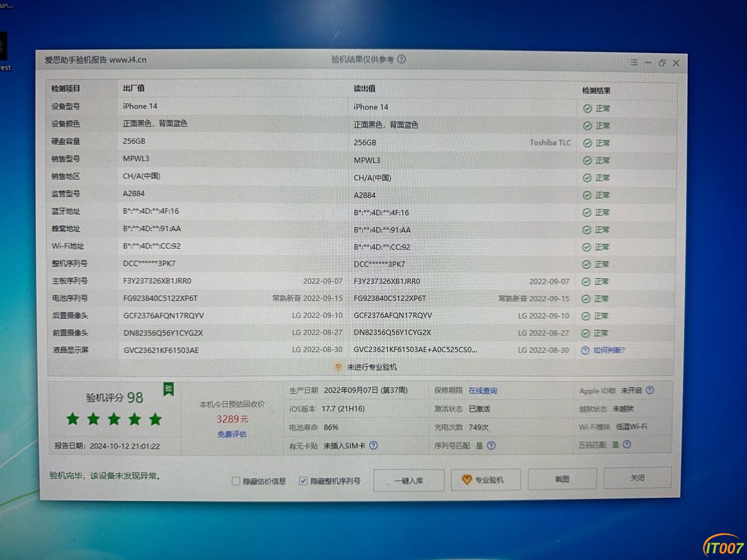The image size is (747, 560).
Task: Click the 报告日期 2024-10-12 text
Action: [x=107, y=446]
